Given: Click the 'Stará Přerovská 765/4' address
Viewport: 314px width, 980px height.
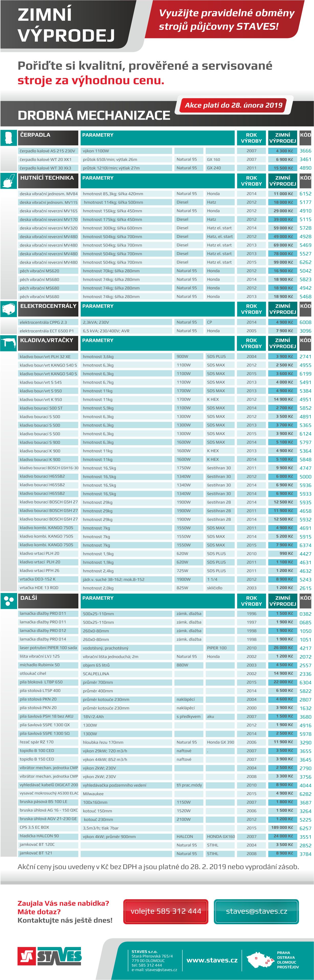Looking at the screenshot, I should tap(152, 956).
